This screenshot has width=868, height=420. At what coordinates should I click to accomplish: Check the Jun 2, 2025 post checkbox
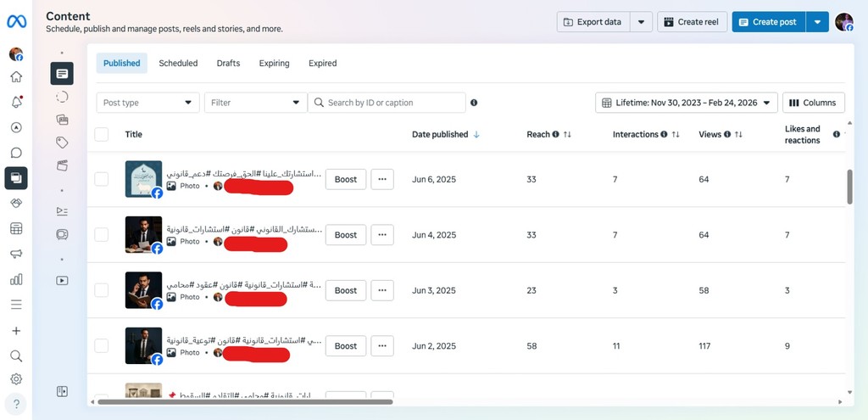[x=102, y=345]
